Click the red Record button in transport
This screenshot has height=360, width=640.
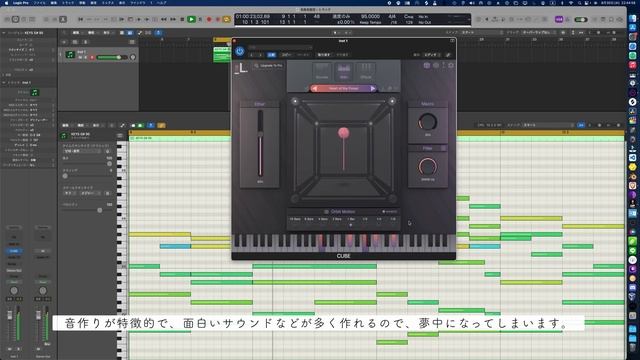pos(209,19)
